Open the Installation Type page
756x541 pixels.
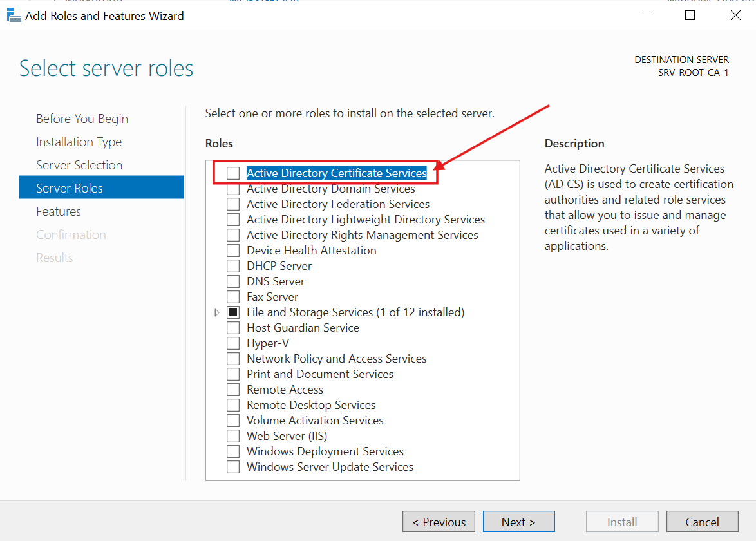(x=79, y=142)
